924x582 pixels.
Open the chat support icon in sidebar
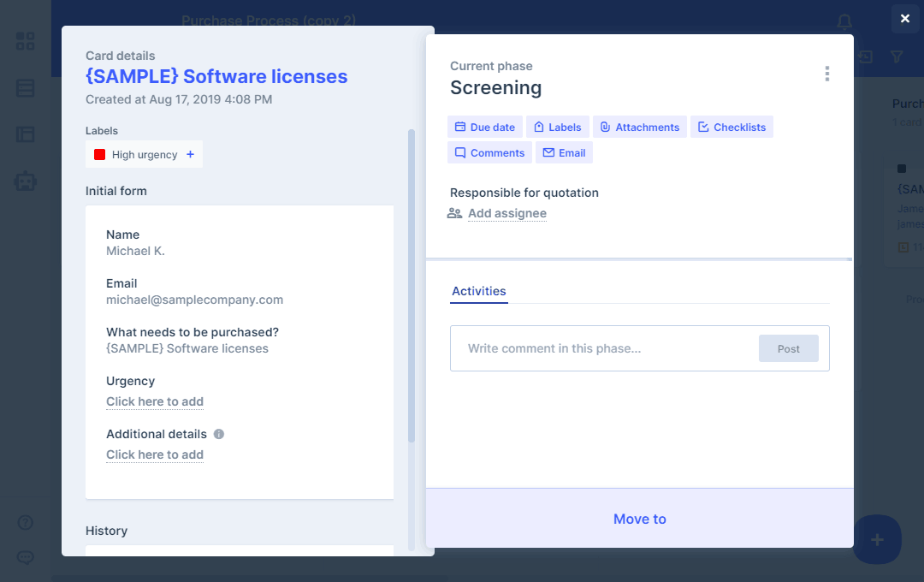(26, 557)
